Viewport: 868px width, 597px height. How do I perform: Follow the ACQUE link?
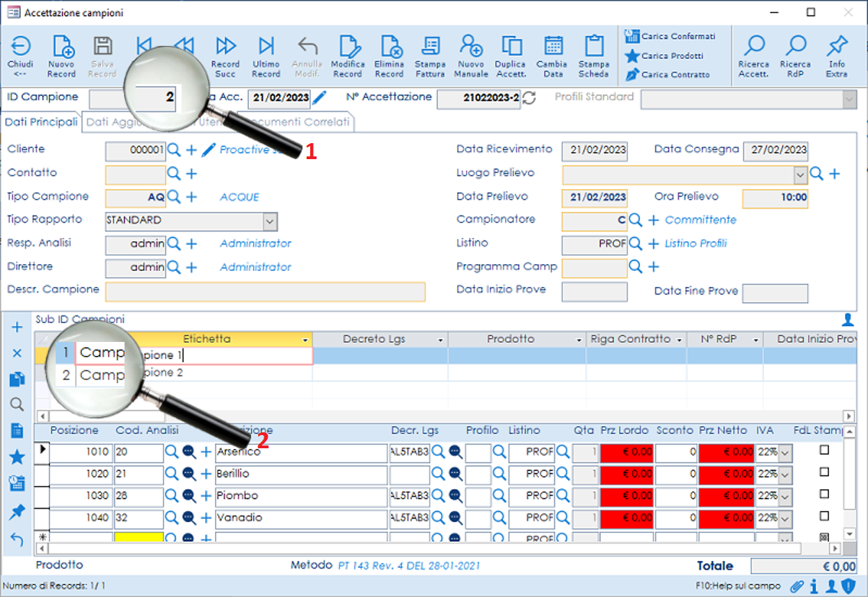[x=239, y=197]
